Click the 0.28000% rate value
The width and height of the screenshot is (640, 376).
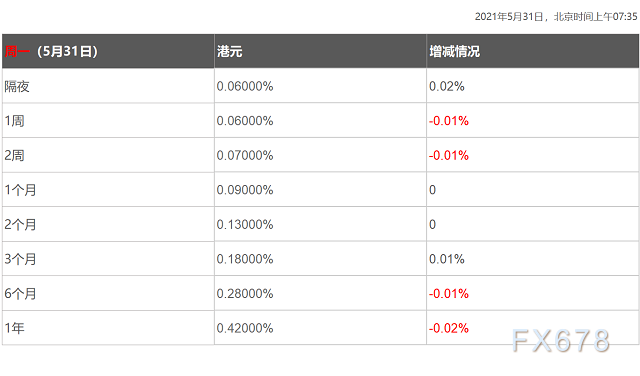pyautogui.click(x=245, y=294)
